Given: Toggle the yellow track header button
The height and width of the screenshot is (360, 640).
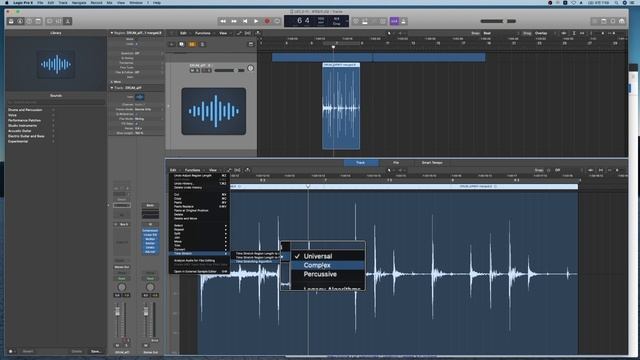Looking at the screenshot, I should [x=192, y=44].
